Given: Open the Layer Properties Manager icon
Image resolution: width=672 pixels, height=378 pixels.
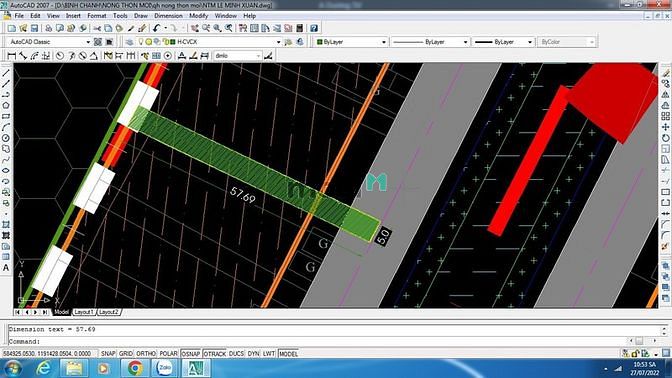Looking at the screenshot, I should (129, 42).
